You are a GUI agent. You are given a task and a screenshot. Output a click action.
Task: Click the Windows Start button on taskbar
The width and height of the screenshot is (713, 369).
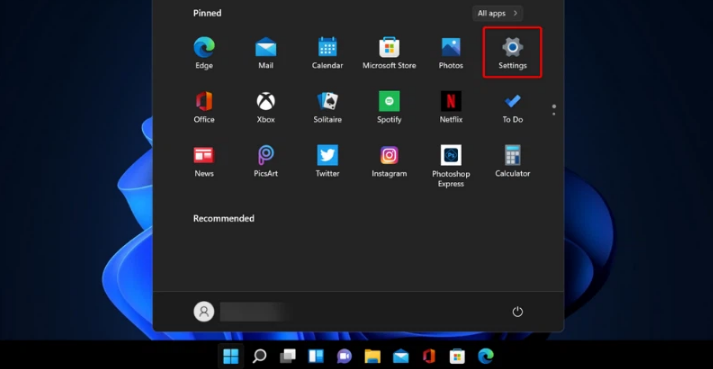231,356
